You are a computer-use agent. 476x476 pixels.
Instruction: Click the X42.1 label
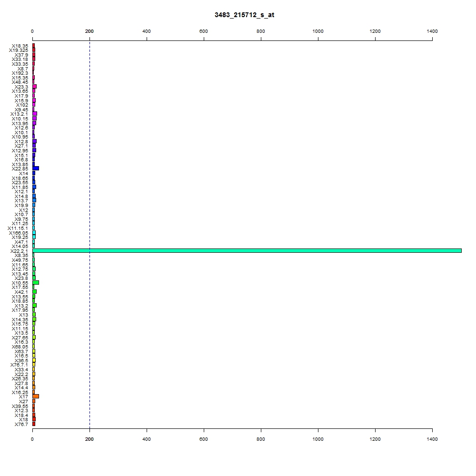21,292
